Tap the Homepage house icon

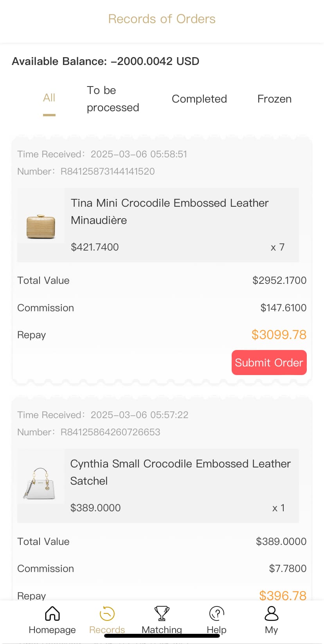click(52, 614)
